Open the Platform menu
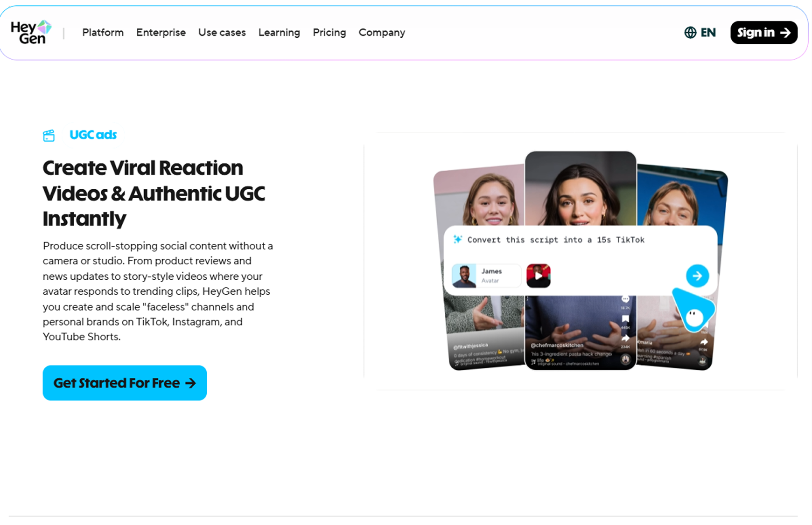Image resolution: width=812 pixels, height=525 pixels. [x=103, y=33]
